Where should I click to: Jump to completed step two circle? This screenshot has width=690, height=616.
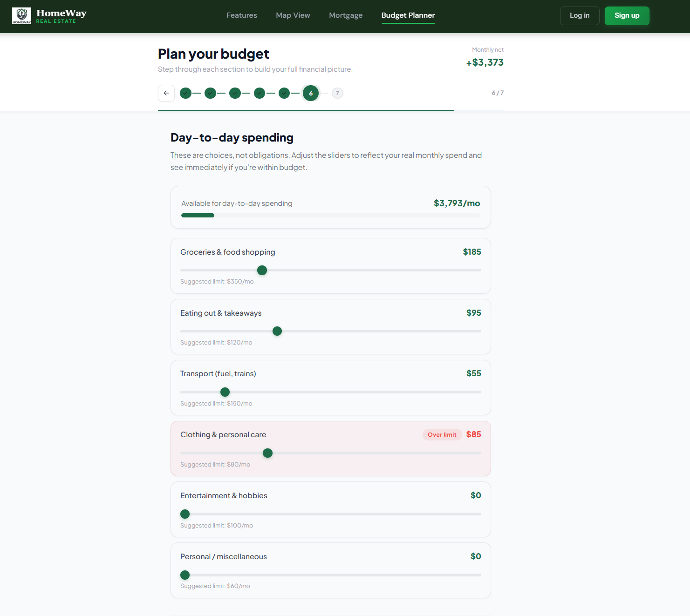[x=211, y=93]
